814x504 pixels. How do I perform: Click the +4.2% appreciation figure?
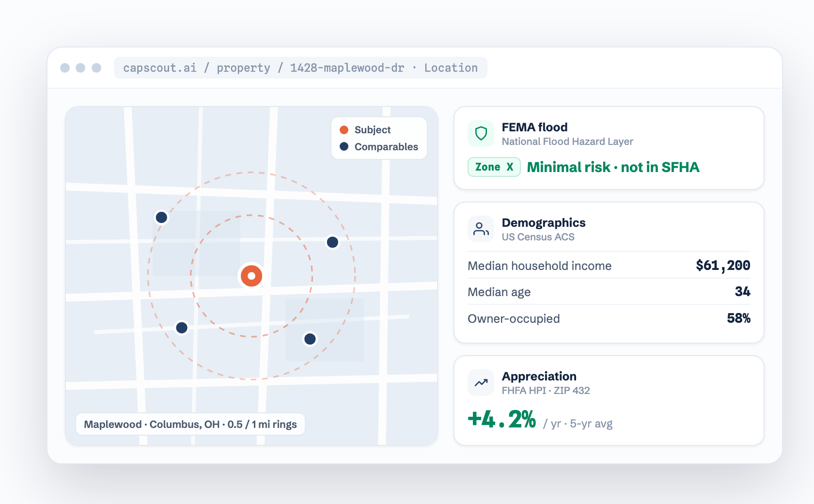(502, 419)
